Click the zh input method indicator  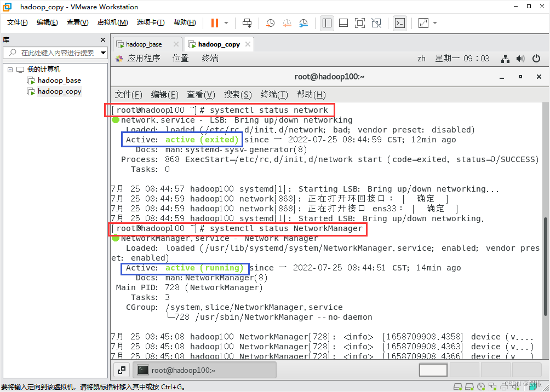point(421,59)
